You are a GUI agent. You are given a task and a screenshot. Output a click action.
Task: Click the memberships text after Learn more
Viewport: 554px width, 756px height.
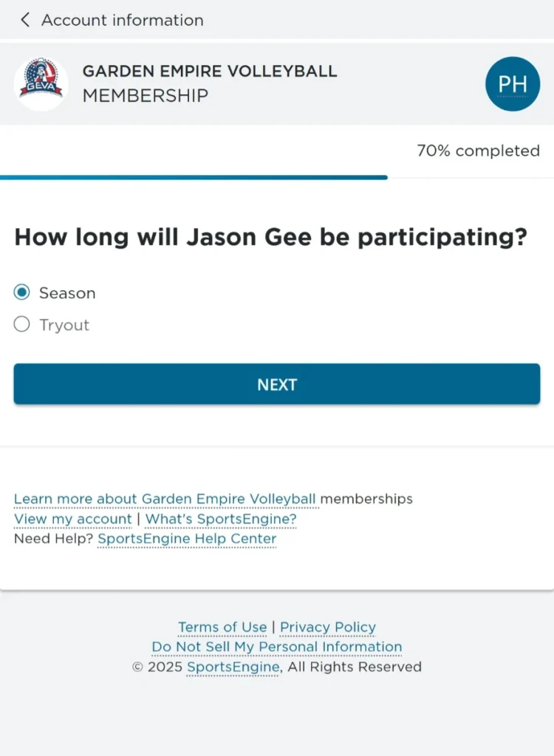click(366, 499)
